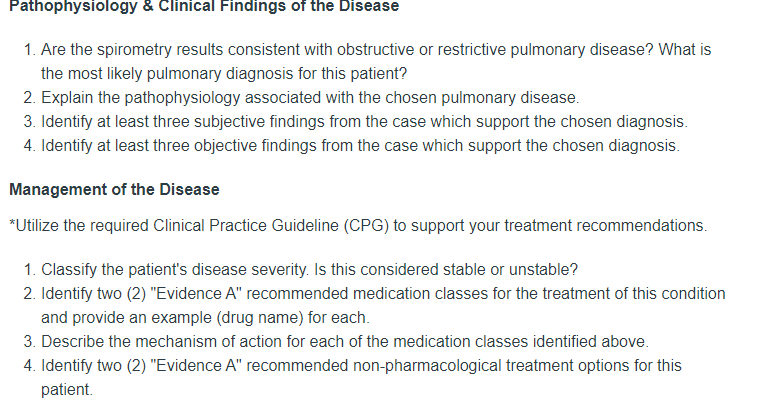This screenshot has height=404, width=758.
Task: Click the recommended medication classes item
Action: pos(383,294)
